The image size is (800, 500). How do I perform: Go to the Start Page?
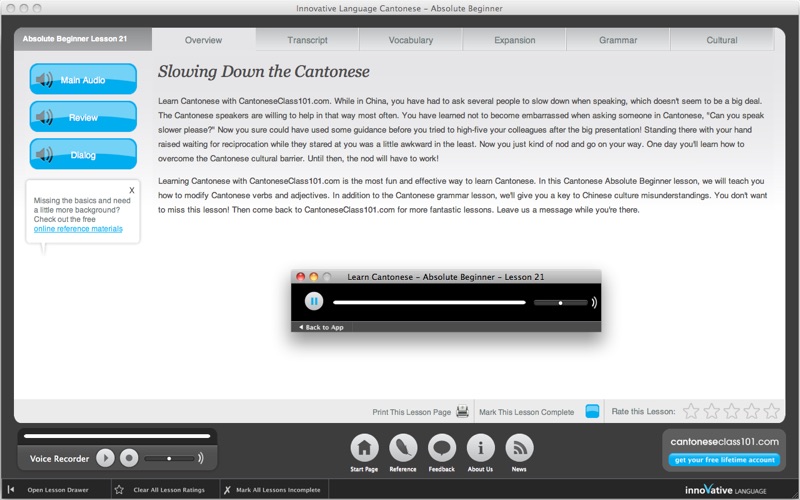pos(364,448)
